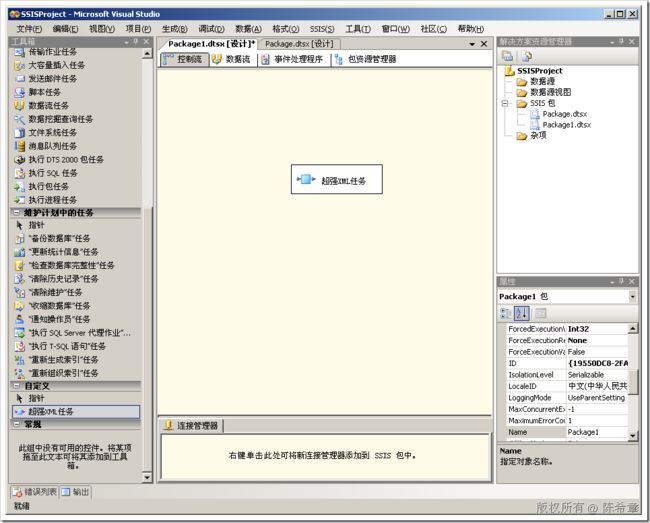Open solution explorer window position dropdown
Viewport: 650px width, 523px height.
612,42
